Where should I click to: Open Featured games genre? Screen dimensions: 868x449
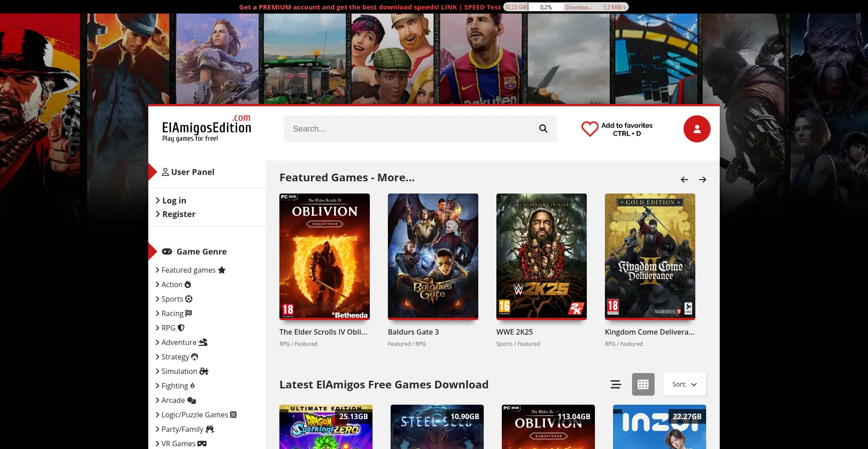coord(189,270)
